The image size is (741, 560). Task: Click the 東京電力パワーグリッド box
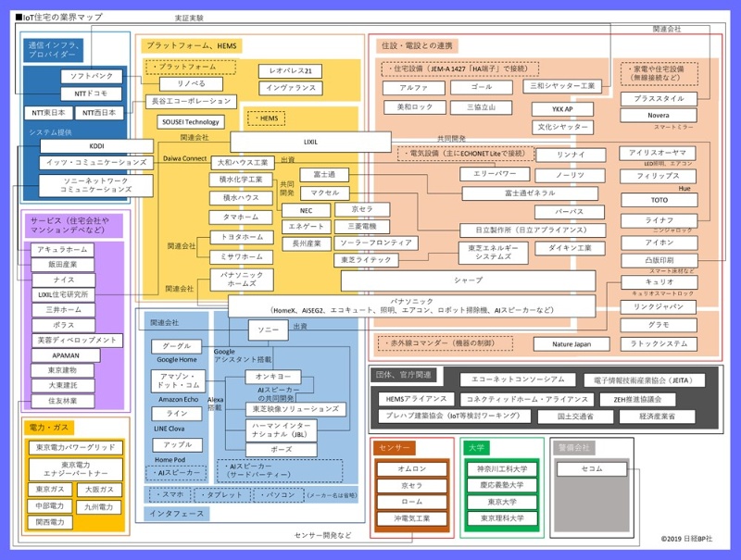[75, 448]
